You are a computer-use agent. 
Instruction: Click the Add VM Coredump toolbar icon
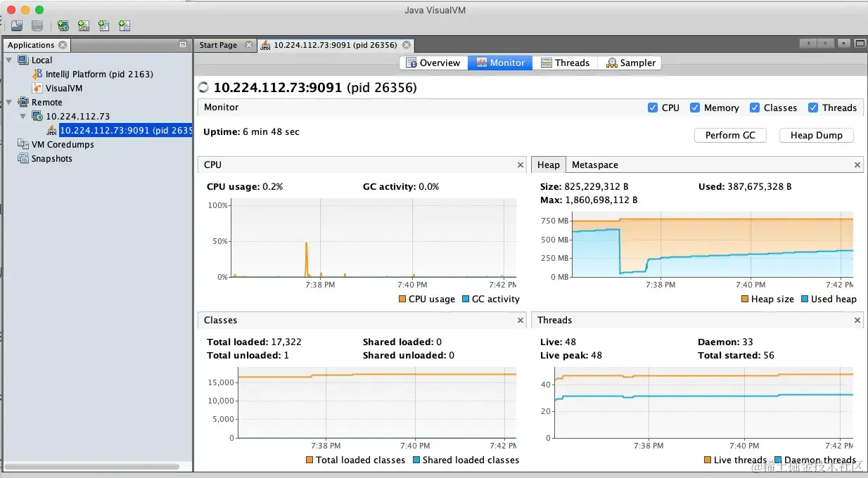point(103,25)
